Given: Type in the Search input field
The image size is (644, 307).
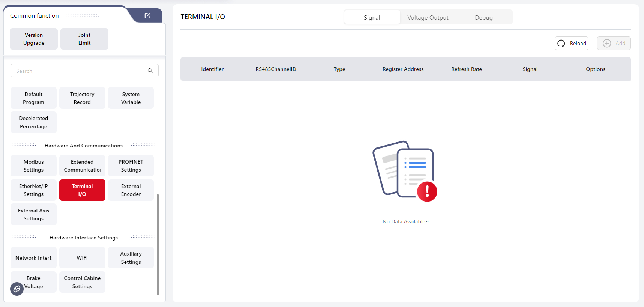Looking at the screenshot, I should (x=79, y=71).
